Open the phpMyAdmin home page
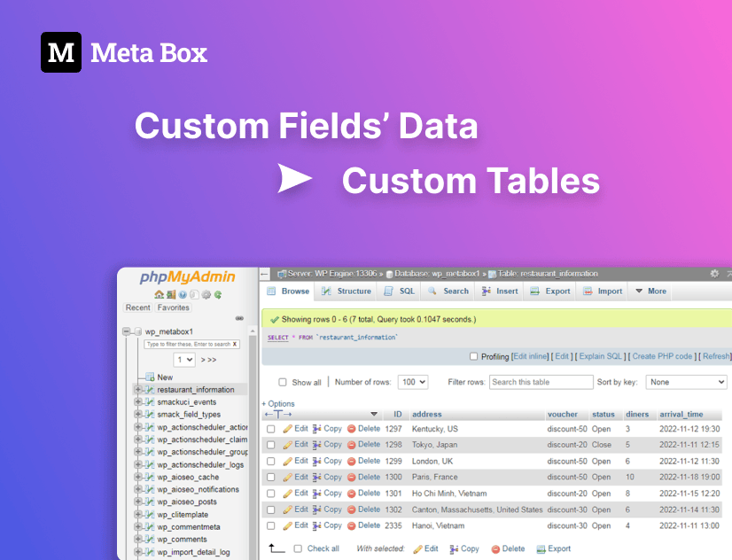The width and height of the screenshot is (732, 560). point(159,294)
